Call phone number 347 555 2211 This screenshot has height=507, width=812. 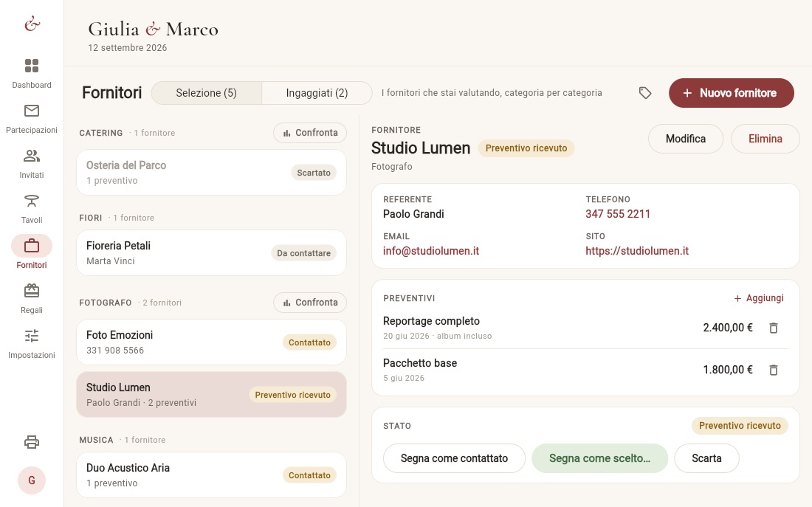pos(618,214)
